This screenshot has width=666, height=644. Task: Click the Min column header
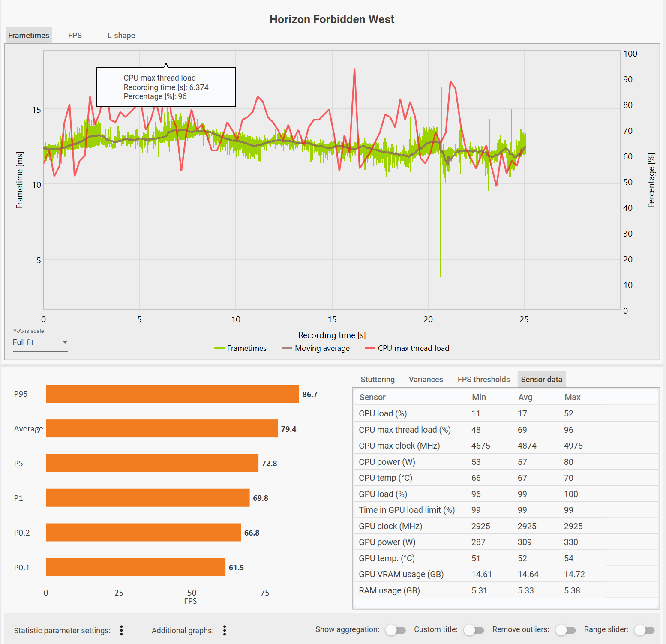(x=479, y=397)
